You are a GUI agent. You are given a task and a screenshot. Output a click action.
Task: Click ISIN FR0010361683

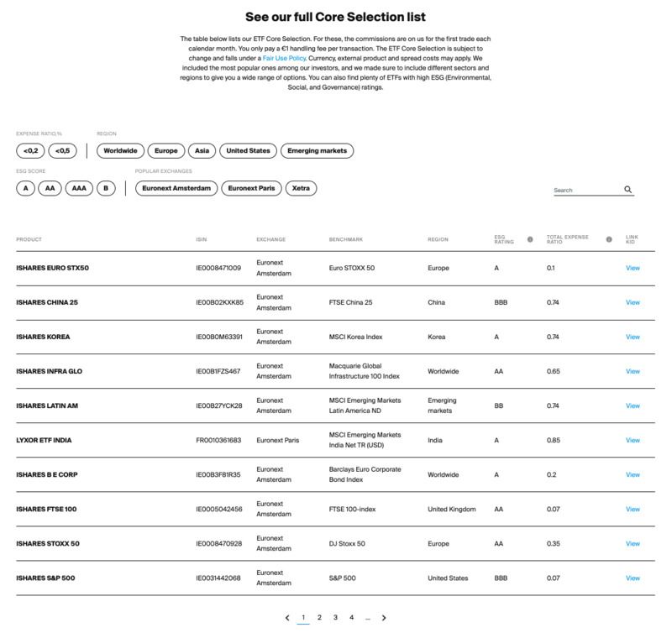(x=218, y=440)
